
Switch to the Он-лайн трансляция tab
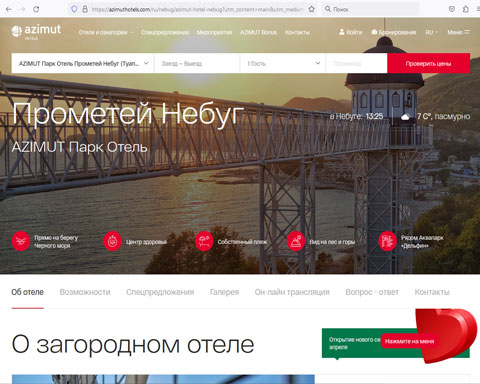click(x=292, y=292)
